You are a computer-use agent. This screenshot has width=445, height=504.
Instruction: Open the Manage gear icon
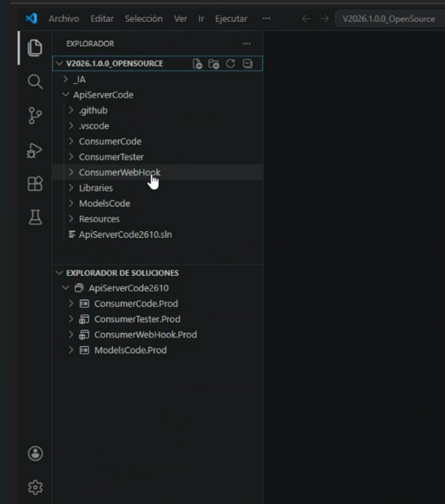35,487
